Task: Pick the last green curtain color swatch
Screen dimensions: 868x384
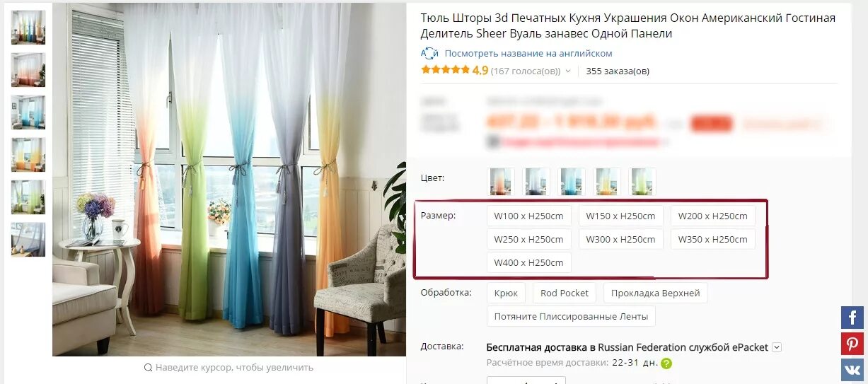Action: pyautogui.click(x=643, y=181)
